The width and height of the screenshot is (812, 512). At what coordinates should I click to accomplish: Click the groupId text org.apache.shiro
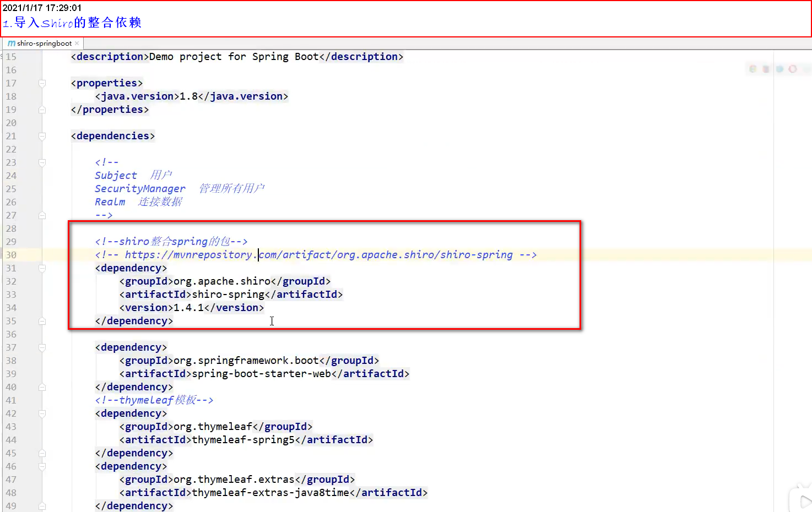[x=223, y=281]
